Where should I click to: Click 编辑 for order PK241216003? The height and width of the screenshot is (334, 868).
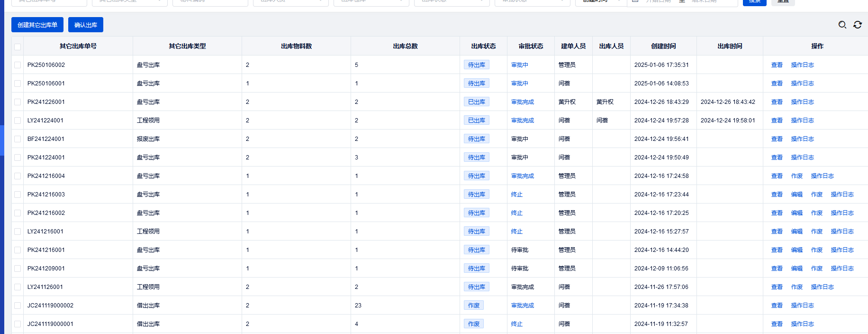click(796, 195)
